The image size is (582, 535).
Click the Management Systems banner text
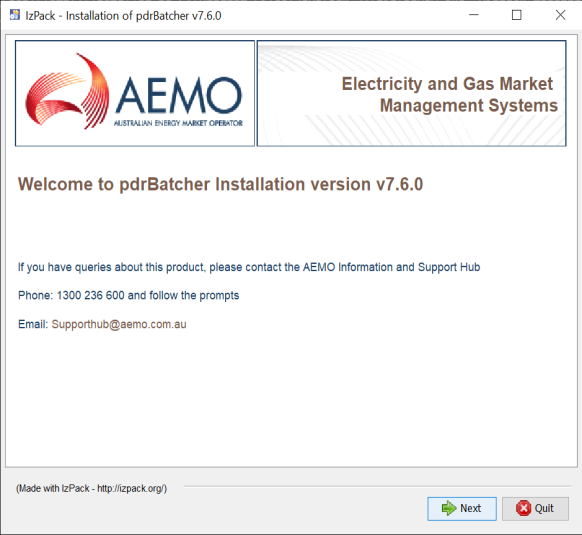[469, 105]
